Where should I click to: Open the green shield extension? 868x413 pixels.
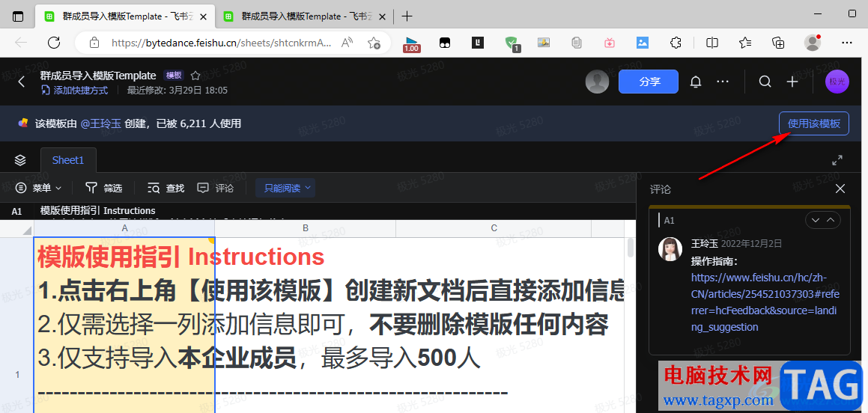coord(512,43)
